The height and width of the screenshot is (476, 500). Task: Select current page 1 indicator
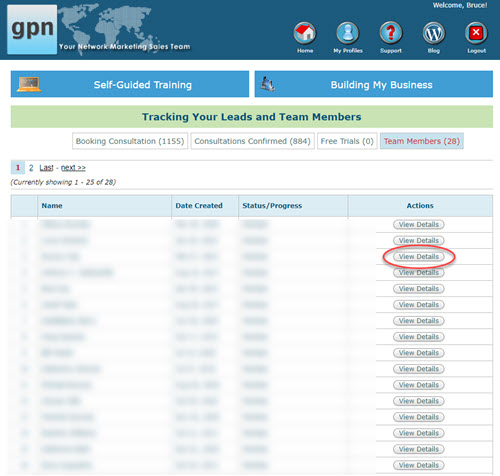[x=18, y=167]
